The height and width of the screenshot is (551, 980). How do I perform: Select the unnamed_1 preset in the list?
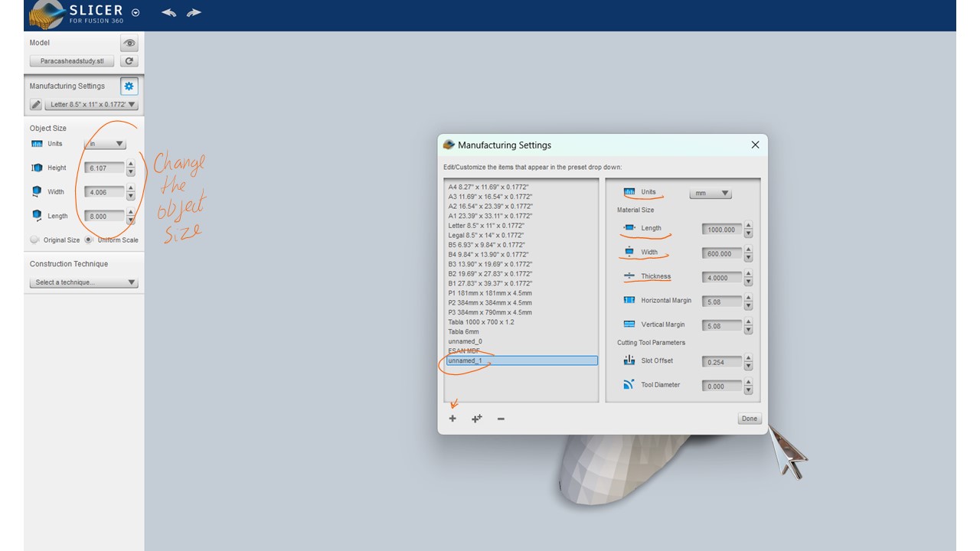coord(521,360)
